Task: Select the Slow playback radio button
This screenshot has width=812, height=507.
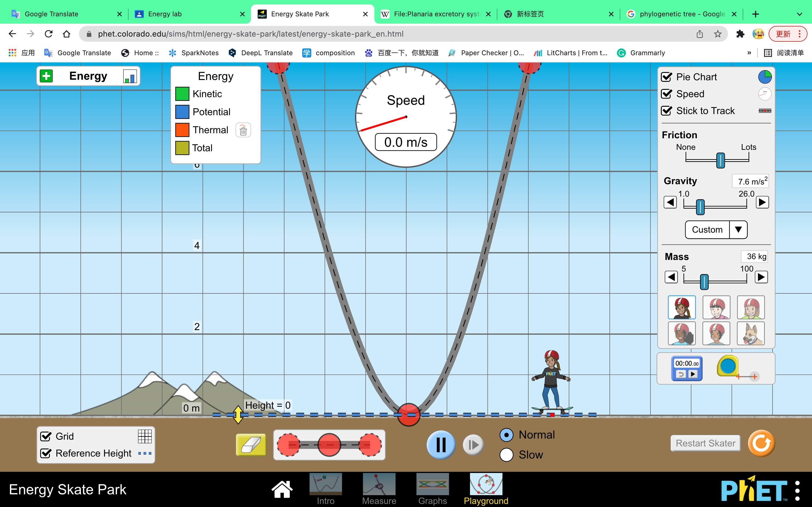Action: (507, 455)
